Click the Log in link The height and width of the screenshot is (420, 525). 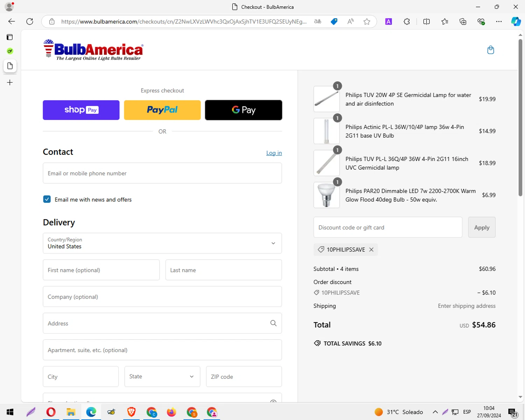pyautogui.click(x=274, y=153)
